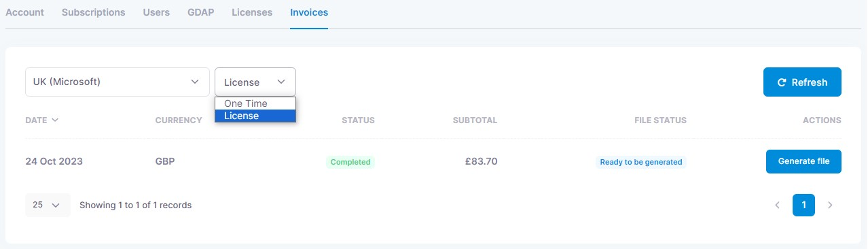The image size is (868, 249).
Task: Select the Invoices tab
Action: [x=309, y=12]
